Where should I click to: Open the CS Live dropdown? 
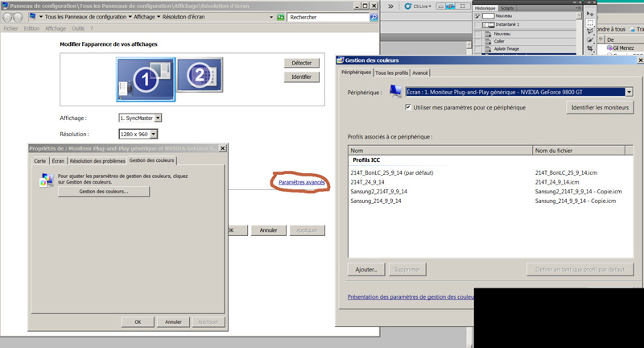[x=418, y=6]
